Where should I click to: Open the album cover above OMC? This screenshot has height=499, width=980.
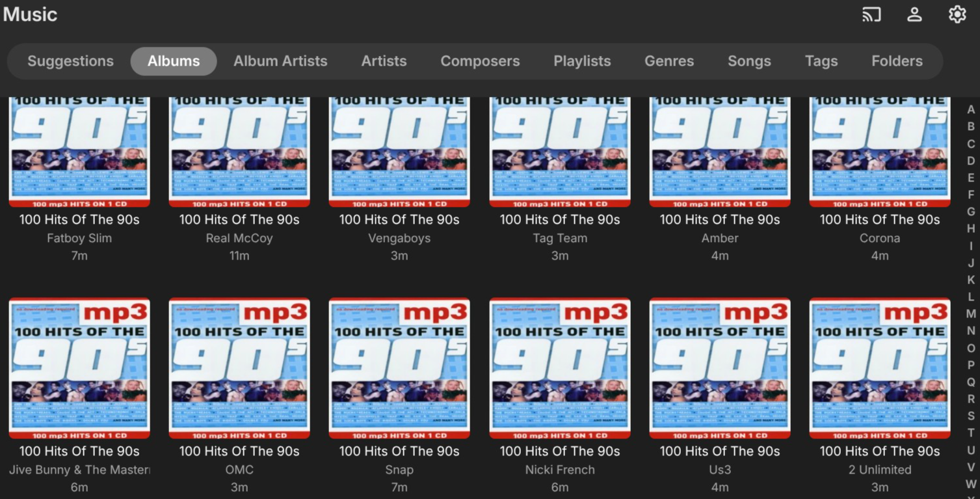(x=239, y=368)
